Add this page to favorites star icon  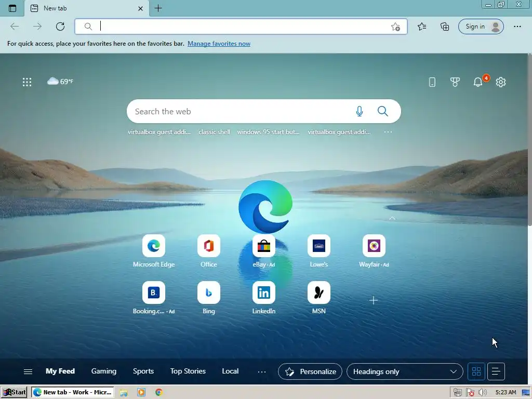(395, 27)
